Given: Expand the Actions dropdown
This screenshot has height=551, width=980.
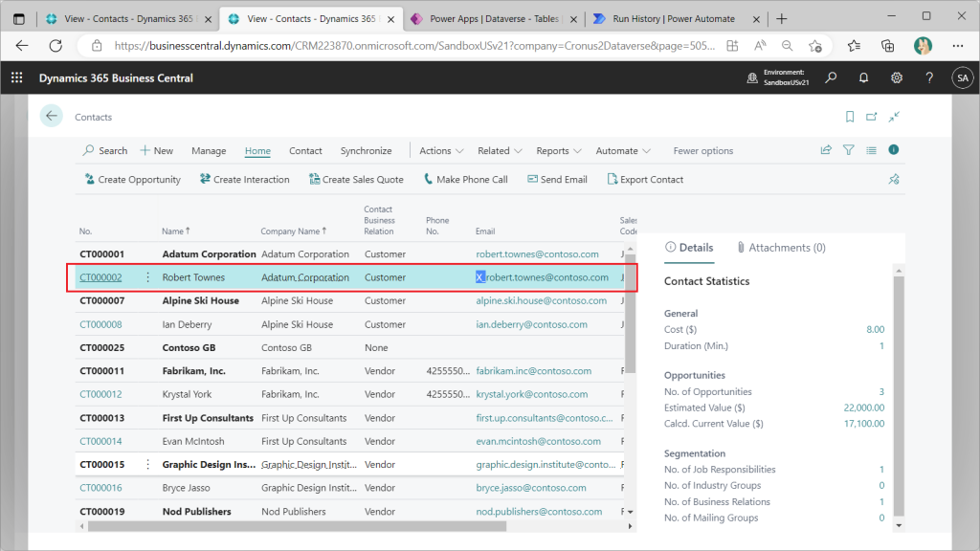Looking at the screenshot, I should tap(441, 150).
